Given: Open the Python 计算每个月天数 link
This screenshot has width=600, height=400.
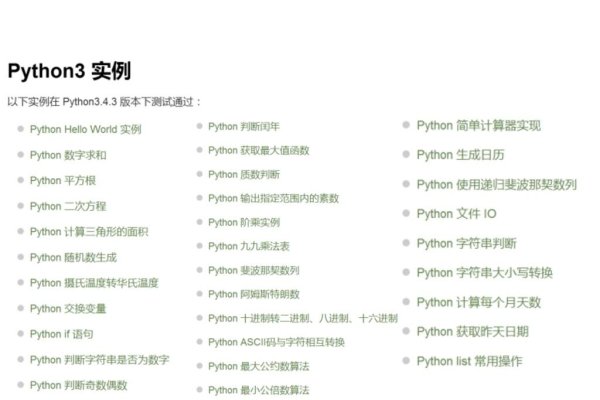Looking at the screenshot, I should [x=479, y=302].
